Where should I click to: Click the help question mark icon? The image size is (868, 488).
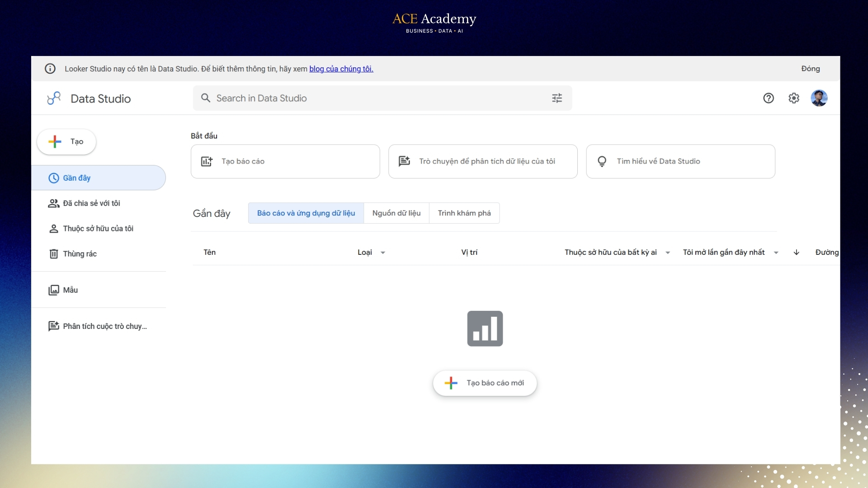[769, 98]
